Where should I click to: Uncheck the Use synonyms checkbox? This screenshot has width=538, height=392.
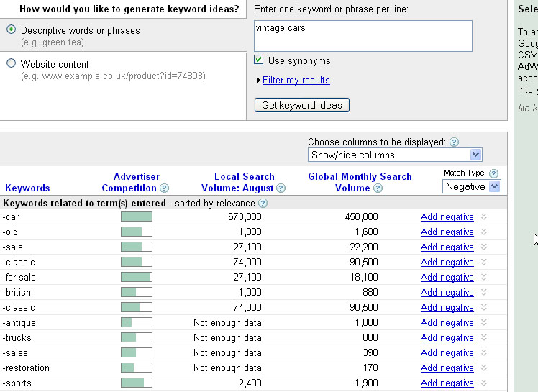coord(259,60)
